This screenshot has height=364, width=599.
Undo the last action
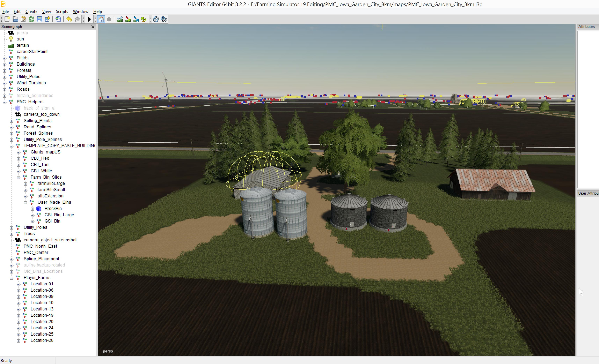(x=69, y=19)
